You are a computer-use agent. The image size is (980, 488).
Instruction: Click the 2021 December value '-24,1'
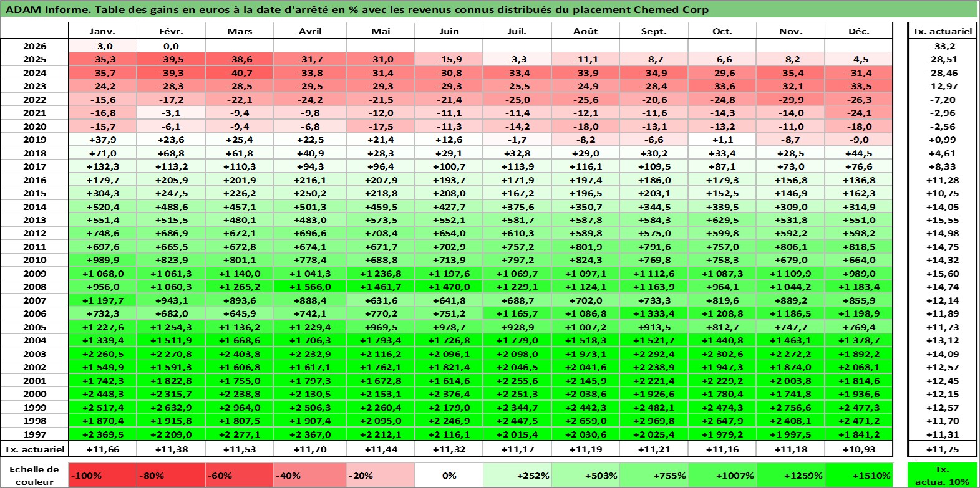click(x=859, y=113)
